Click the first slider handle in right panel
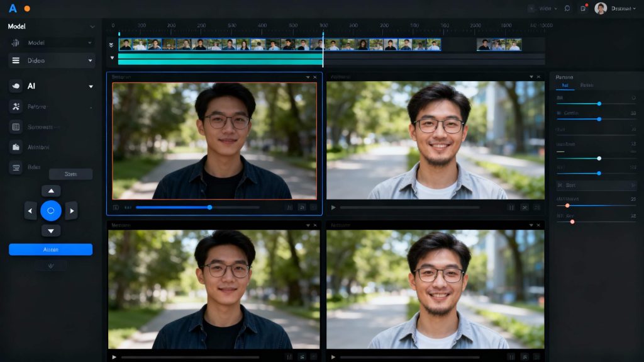The width and height of the screenshot is (644, 362). click(599, 103)
